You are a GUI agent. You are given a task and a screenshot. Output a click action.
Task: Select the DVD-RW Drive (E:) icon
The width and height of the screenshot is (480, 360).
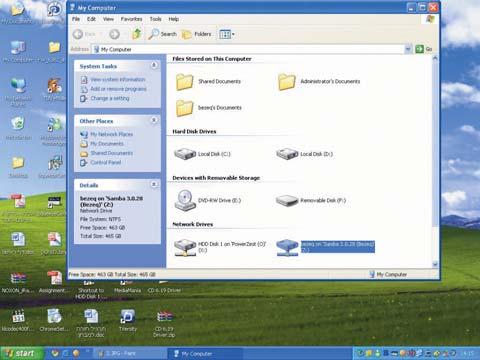click(x=185, y=200)
